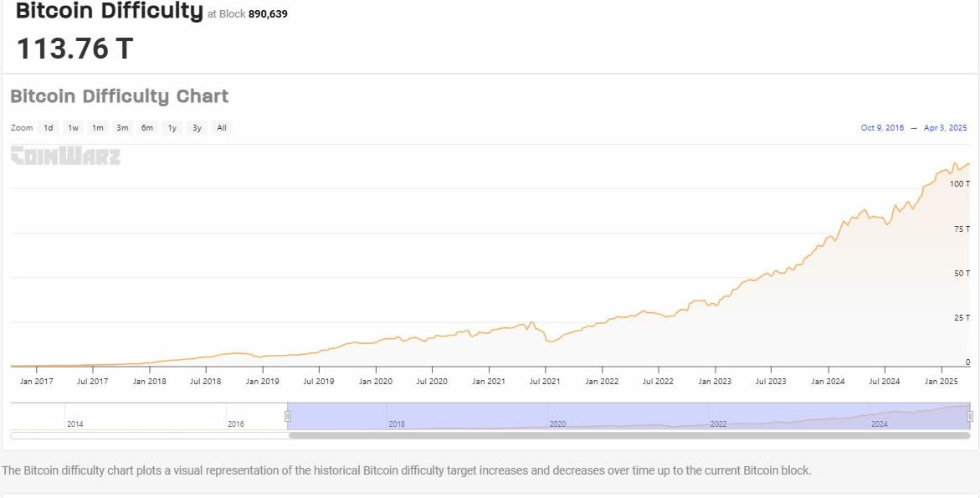This screenshot has height=498, width=980.
Task: Click the shaded blue navigator selection
Action: tap(628, 416)
